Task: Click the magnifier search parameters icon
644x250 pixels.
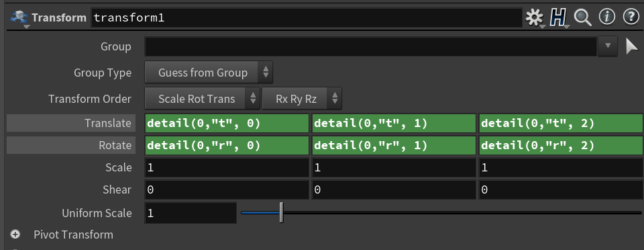Action: [582, 17]
